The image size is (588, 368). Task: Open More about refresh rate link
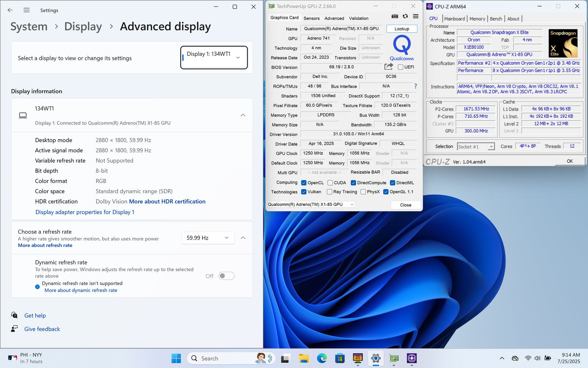[x=45, y=245]
